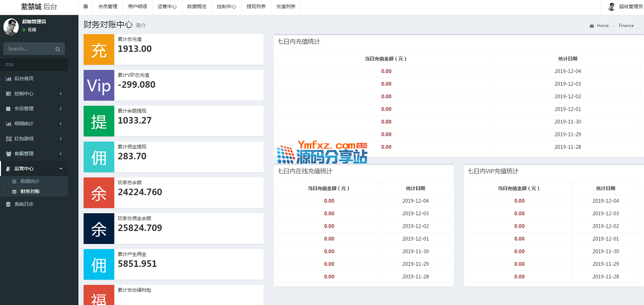Click the 后台首页 chart icon

[x=8, y=79]
